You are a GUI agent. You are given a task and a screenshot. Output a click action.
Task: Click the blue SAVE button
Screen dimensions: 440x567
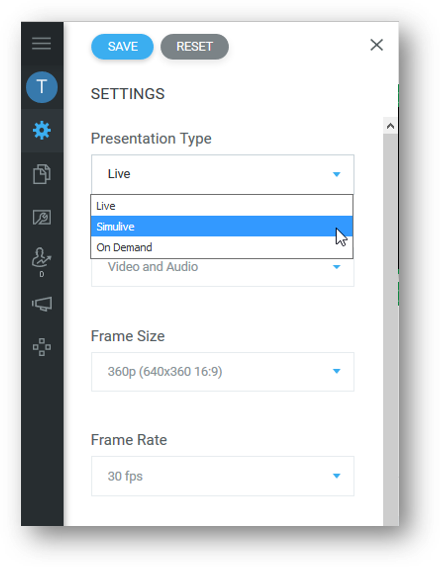click(122, 47)
